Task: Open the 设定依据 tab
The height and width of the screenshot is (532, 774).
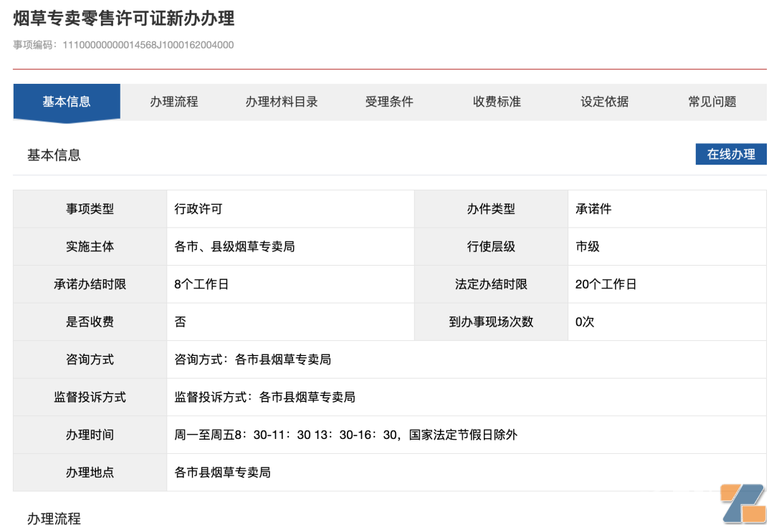Action: (603, 102)
